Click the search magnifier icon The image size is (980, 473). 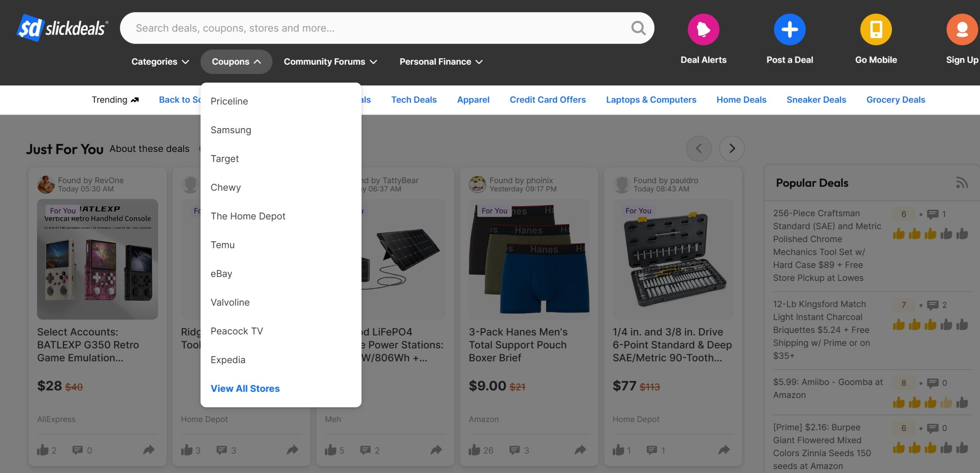pos(638,28)
